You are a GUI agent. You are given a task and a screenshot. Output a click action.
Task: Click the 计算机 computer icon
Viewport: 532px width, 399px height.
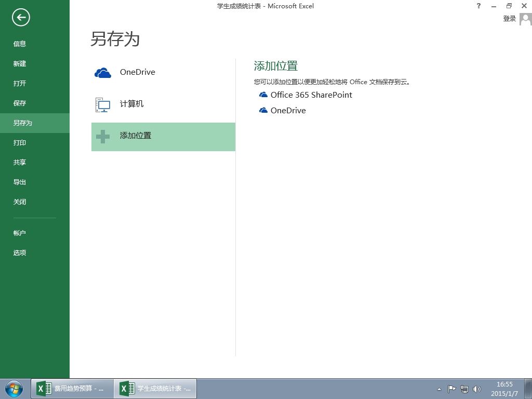point(103,104)
